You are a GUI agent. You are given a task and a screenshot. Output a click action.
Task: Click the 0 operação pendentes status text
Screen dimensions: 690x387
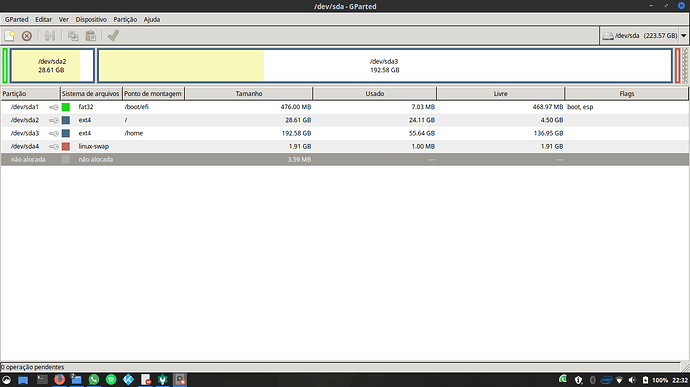(x=33, y=367)
